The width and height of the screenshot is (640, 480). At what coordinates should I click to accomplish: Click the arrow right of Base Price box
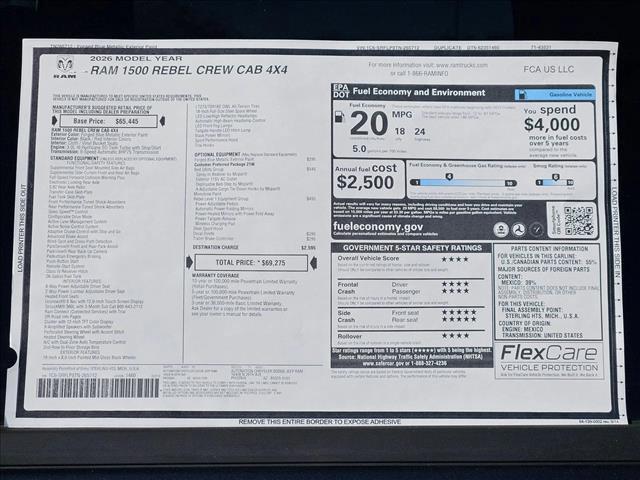pyautogui.click(x=162, y=121)
